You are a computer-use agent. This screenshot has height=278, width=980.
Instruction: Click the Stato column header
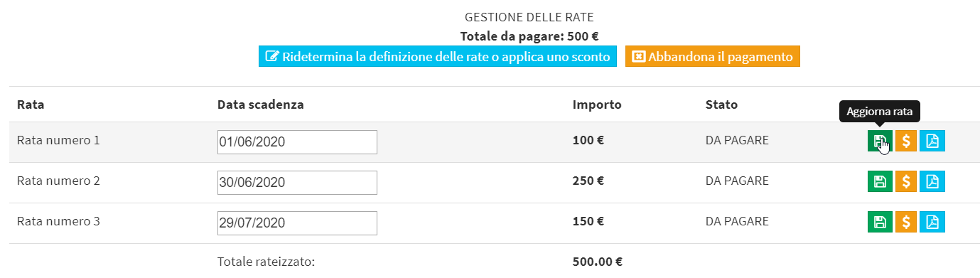point(721,105)
